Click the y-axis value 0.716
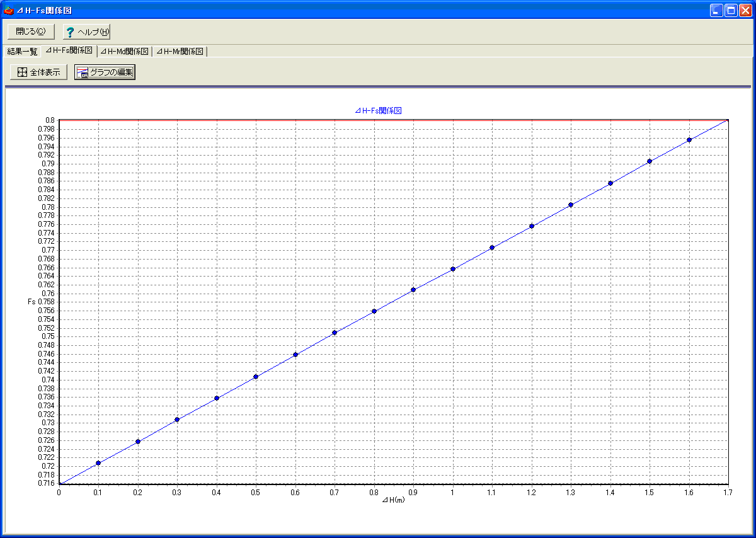756x538 pixels. (x=47, y=483)
